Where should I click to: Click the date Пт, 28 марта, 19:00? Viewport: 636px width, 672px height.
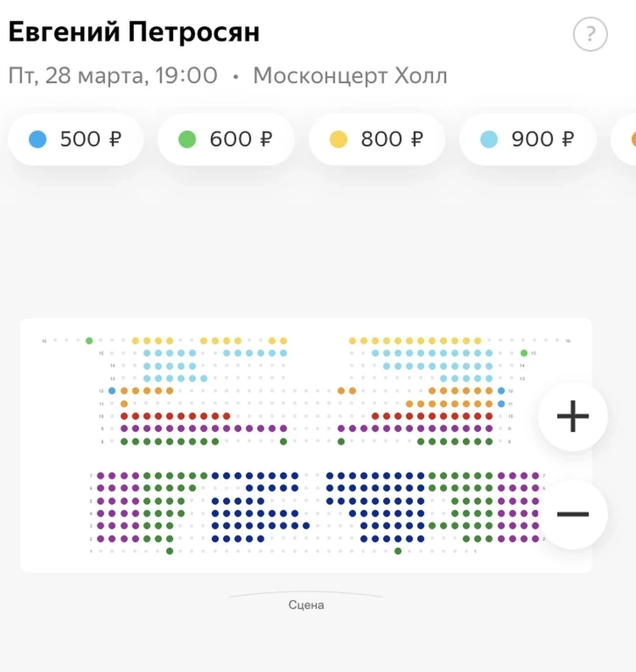click(113, 76)
